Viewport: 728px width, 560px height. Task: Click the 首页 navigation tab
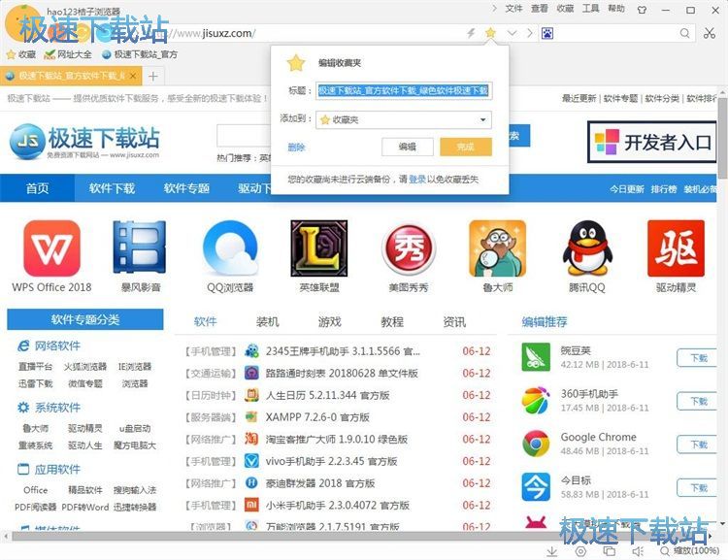tap(37, 188)
